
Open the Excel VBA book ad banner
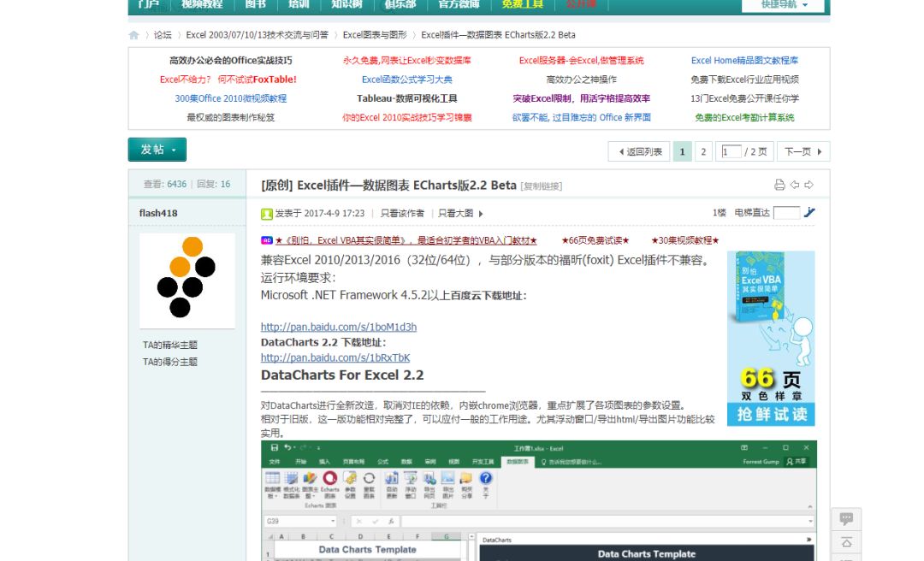(x=772, y=339)
